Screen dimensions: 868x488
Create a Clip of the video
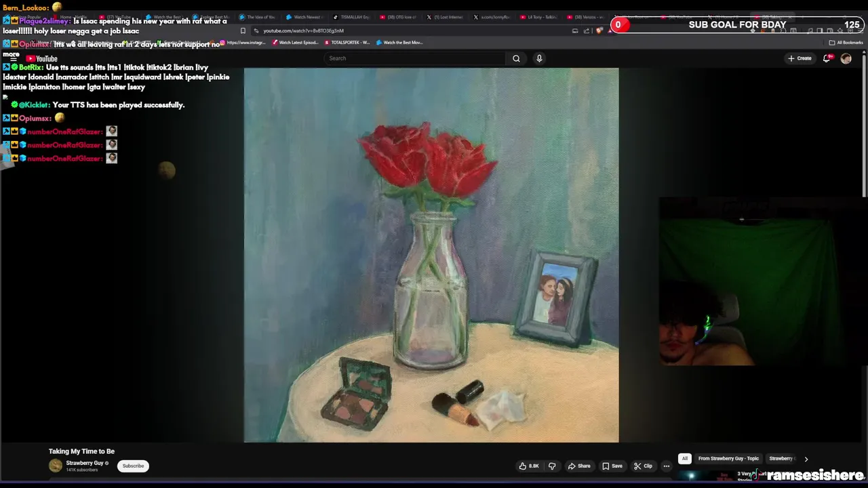pos(643,466)
